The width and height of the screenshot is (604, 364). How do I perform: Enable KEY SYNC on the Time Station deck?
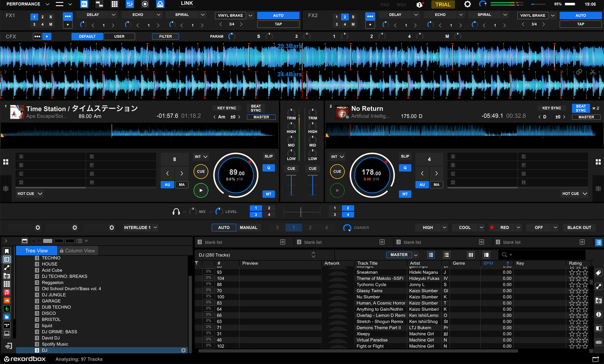[x=227, y=108]
